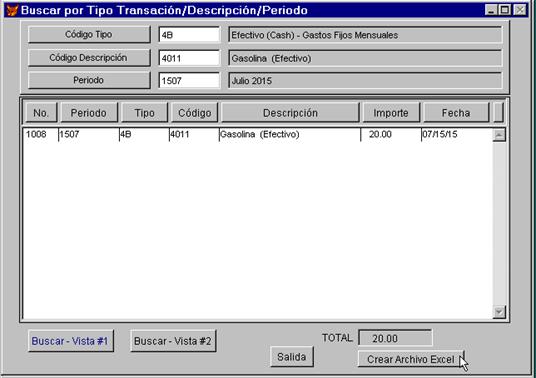This screenshot has width=536, height=378.
Task: Click the 'Julio 2015' period name field
Action: 365,81
